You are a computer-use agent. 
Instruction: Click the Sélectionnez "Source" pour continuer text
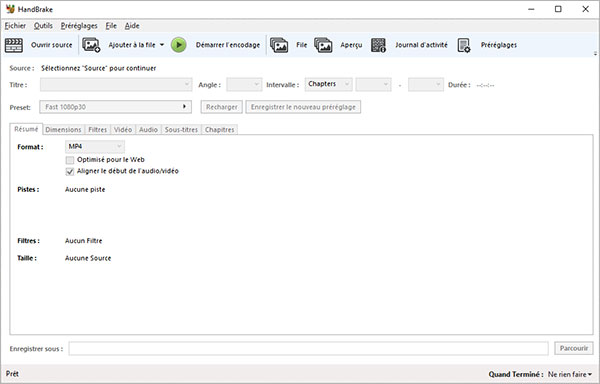(99, 68)
